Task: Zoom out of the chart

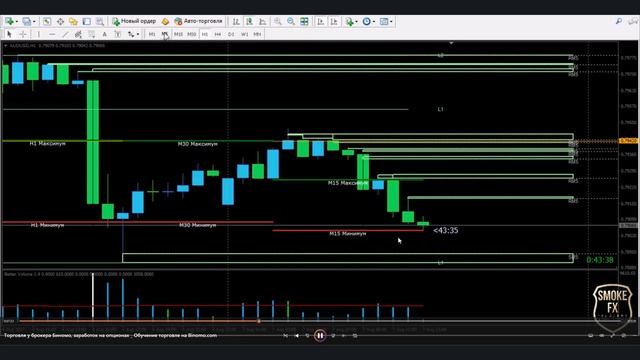Action: 291,21
